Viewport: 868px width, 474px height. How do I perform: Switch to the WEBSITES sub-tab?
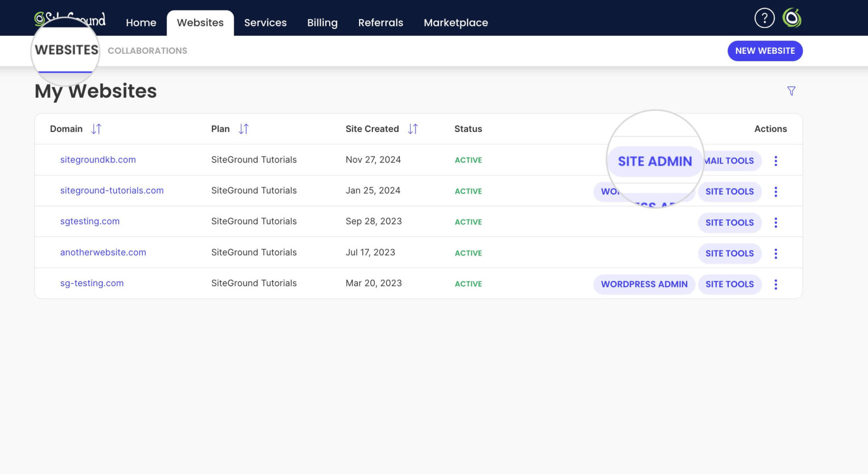coord(66,50)
